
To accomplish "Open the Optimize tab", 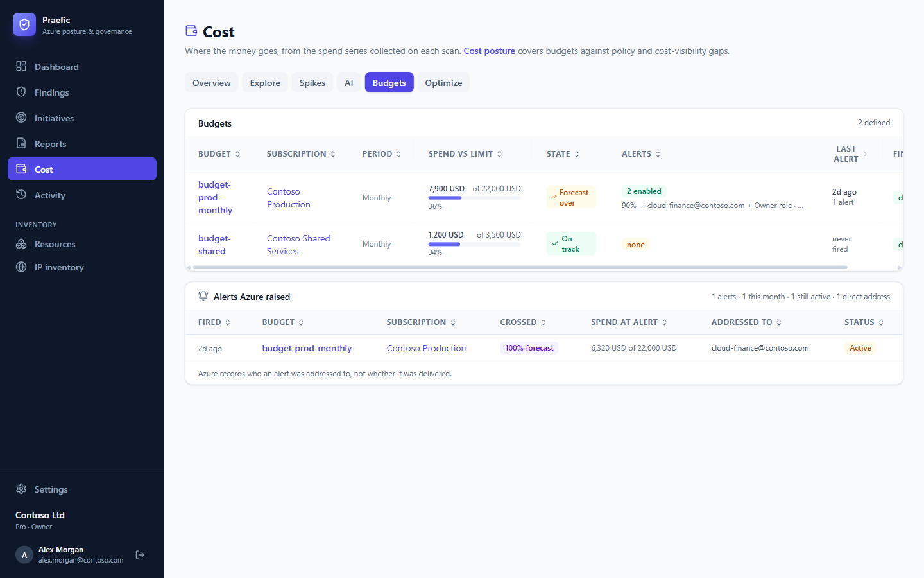I will click(x=443, y=83).
